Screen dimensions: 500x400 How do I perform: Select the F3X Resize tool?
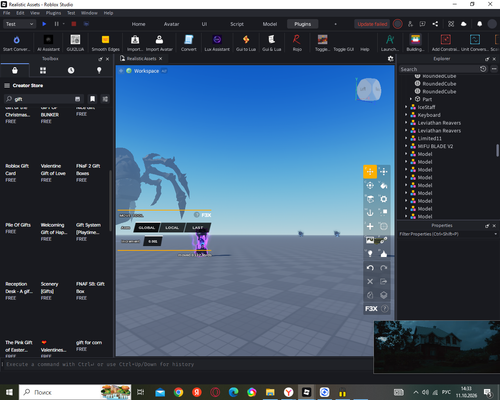pyautogui.click(x=384, y=172)
